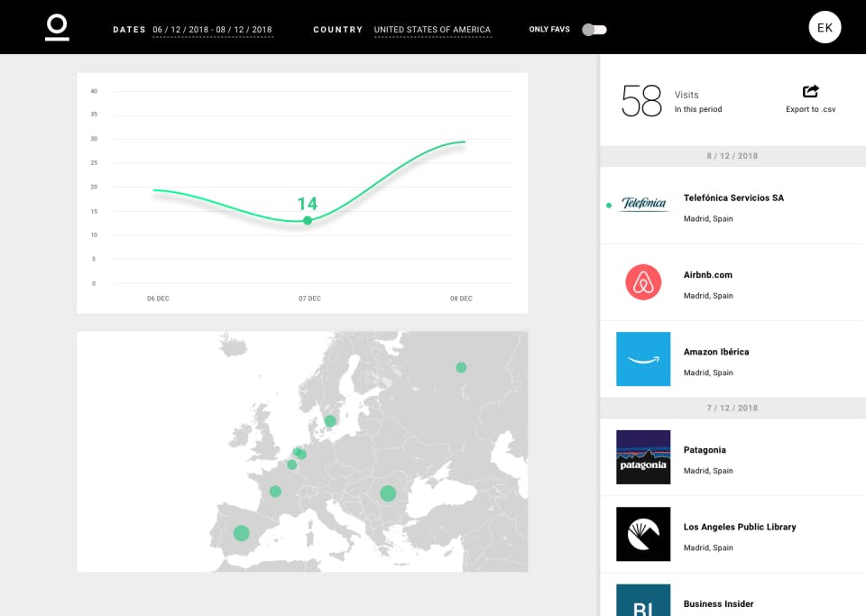The height and width of the screenshot is (616, 866).
Task: Click the circle logo in the header
Action: (x=57, y=28)
